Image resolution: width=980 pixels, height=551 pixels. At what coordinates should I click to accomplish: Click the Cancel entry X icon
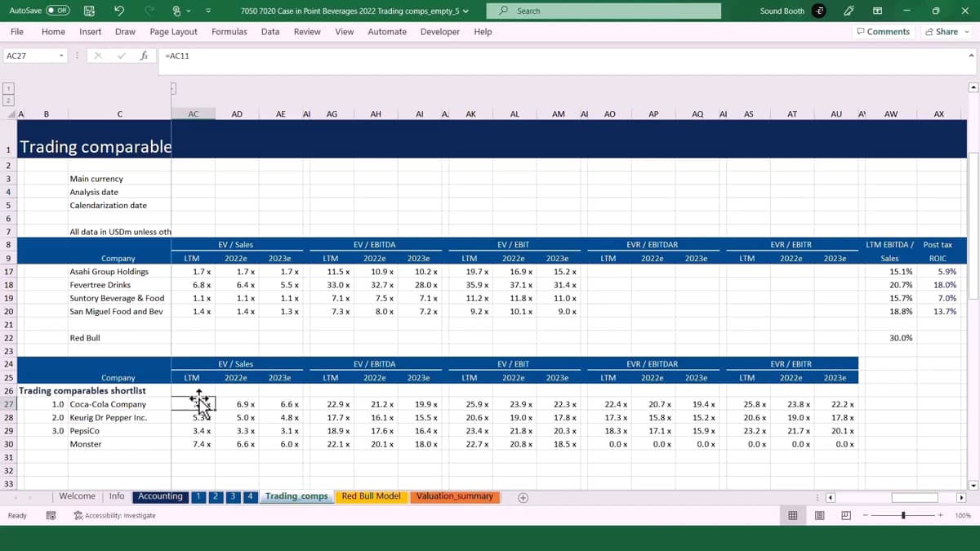click(x=97, y=56)
